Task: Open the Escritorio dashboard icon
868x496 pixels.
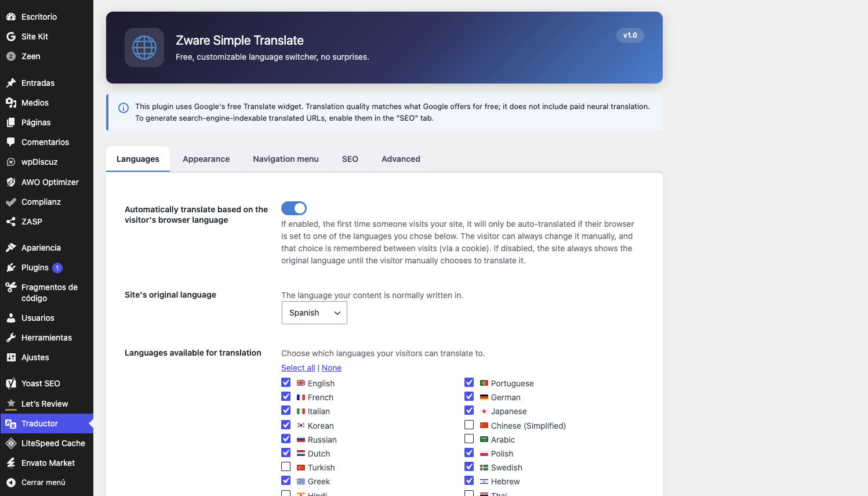Action: pyautogui.click(x=11, y=17)
